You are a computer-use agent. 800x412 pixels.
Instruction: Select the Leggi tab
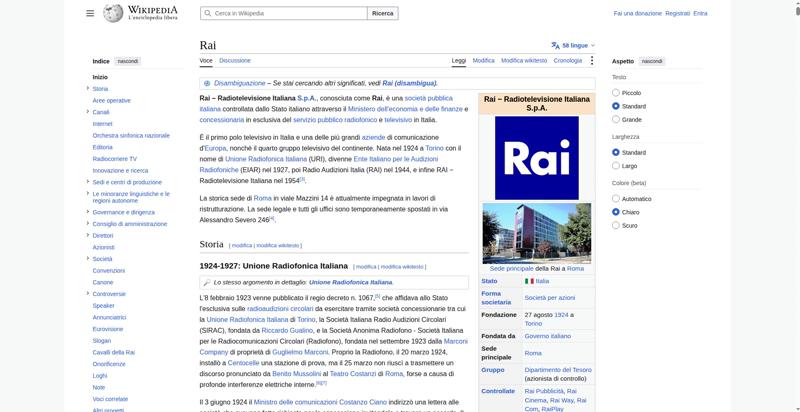[x=459, y=61]
